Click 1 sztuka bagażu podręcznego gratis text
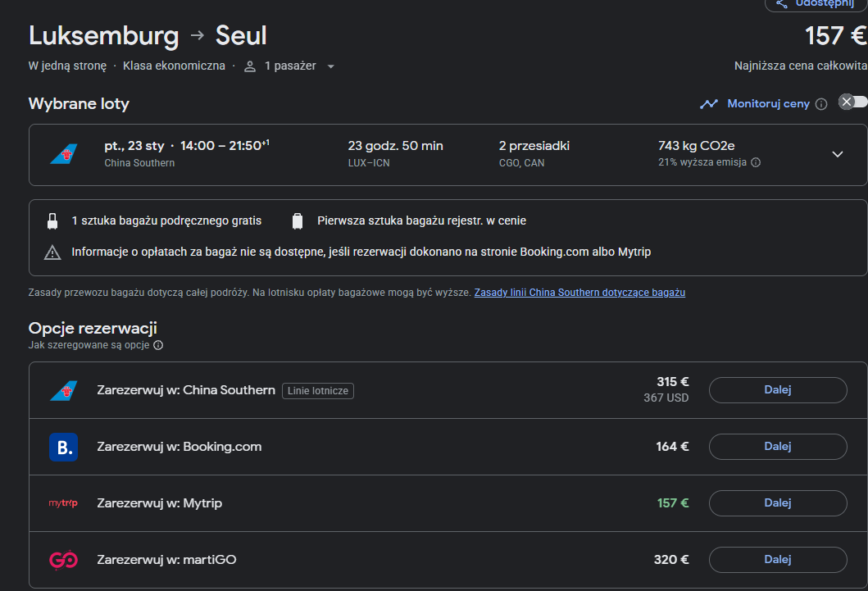Screen dimensions: 868x591 coord(166,220)
